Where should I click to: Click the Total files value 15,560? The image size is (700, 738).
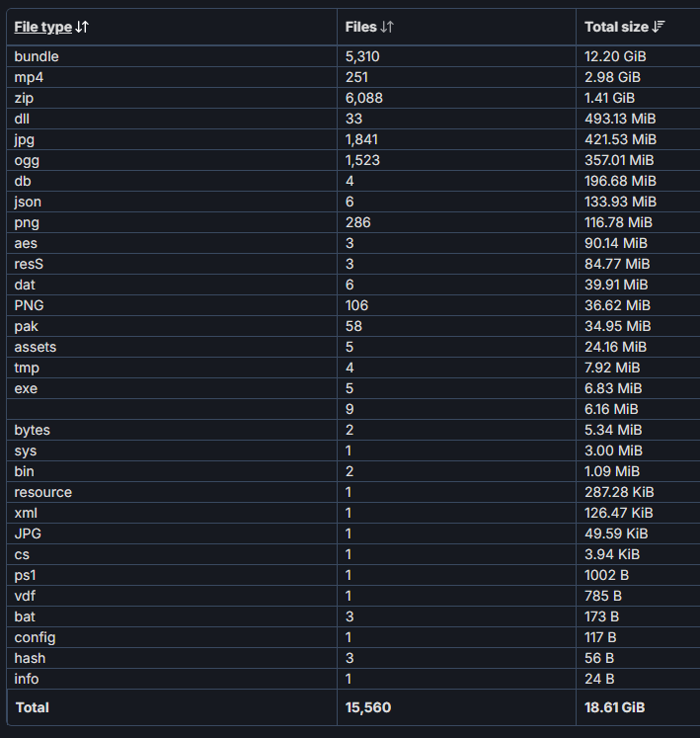click(368, 707)
